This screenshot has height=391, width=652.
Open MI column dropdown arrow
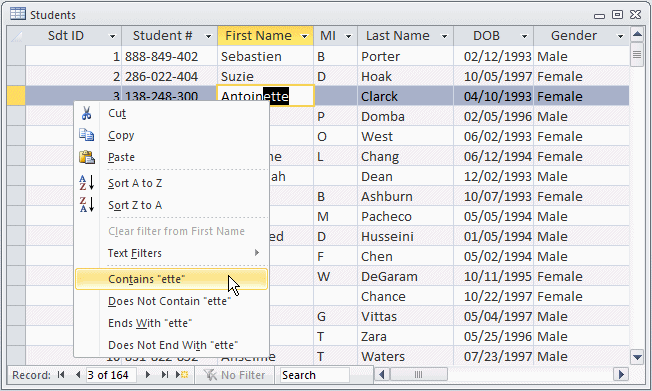(348, 37)
